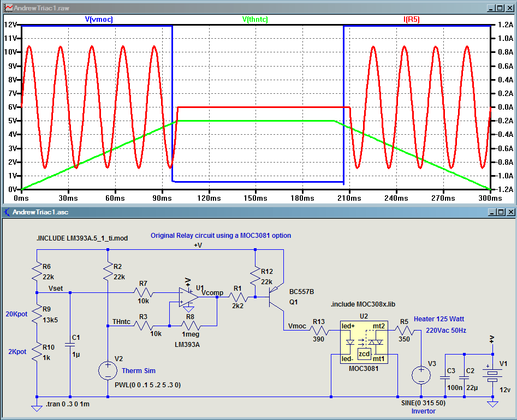The width and height of the screenshot is (517, 420).
Task: Click the Heater 125 Watt comment
Action: (439, 319)
